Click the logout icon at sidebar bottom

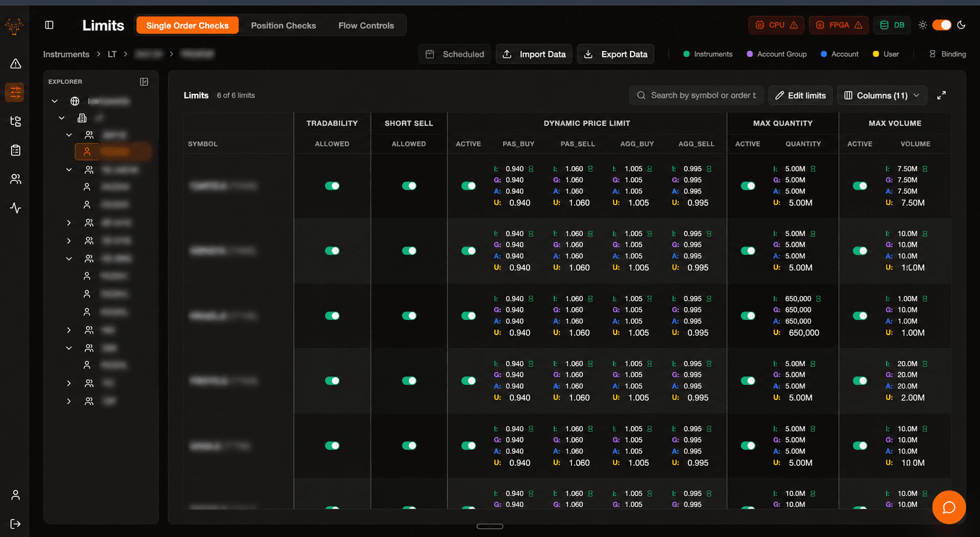pos(16,524)
